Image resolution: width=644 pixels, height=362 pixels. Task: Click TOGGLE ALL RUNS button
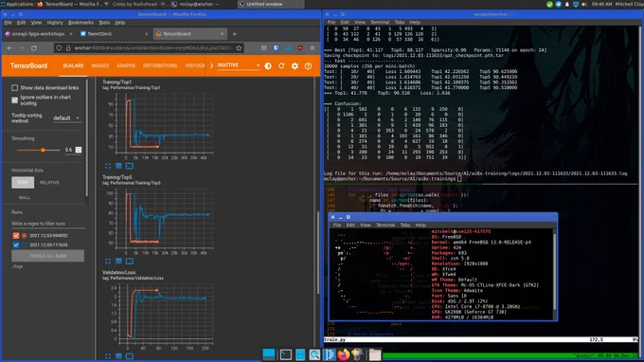pyautogui.click(x=48, y=256)
